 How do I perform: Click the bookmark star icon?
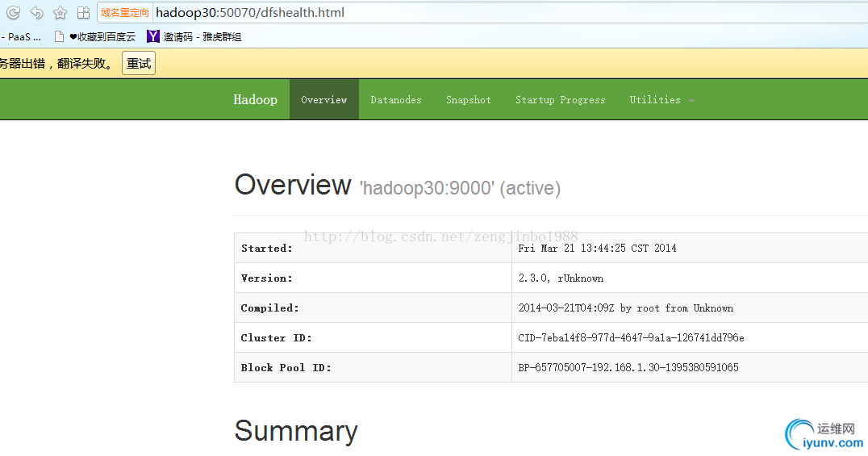(x=60, y=12)
